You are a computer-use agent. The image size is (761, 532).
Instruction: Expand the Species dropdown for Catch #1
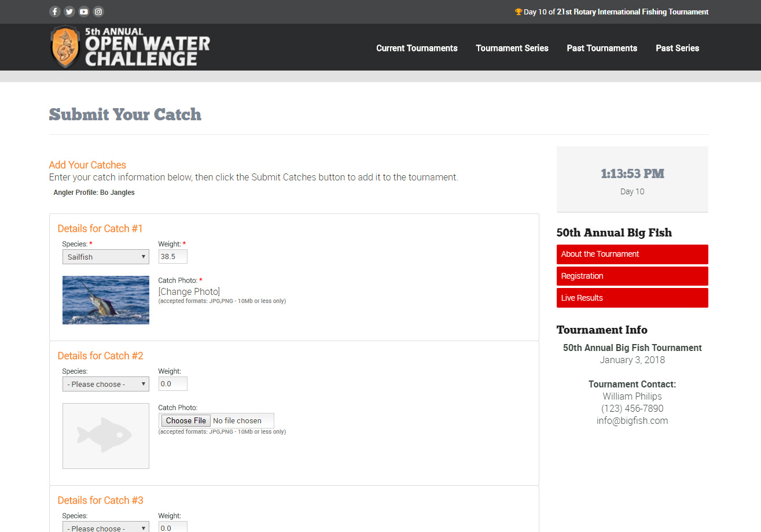[105, 257]
